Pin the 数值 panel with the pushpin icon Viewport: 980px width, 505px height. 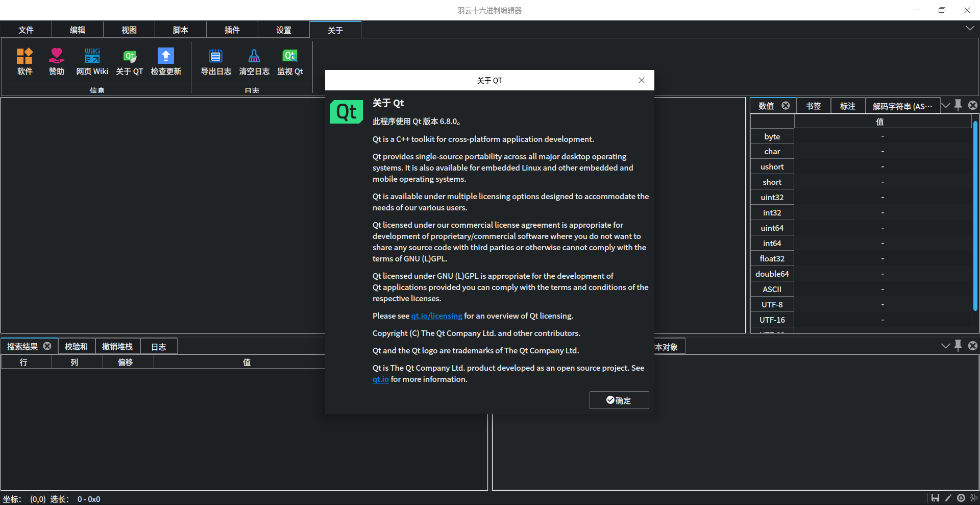click(x=958, y=105)
